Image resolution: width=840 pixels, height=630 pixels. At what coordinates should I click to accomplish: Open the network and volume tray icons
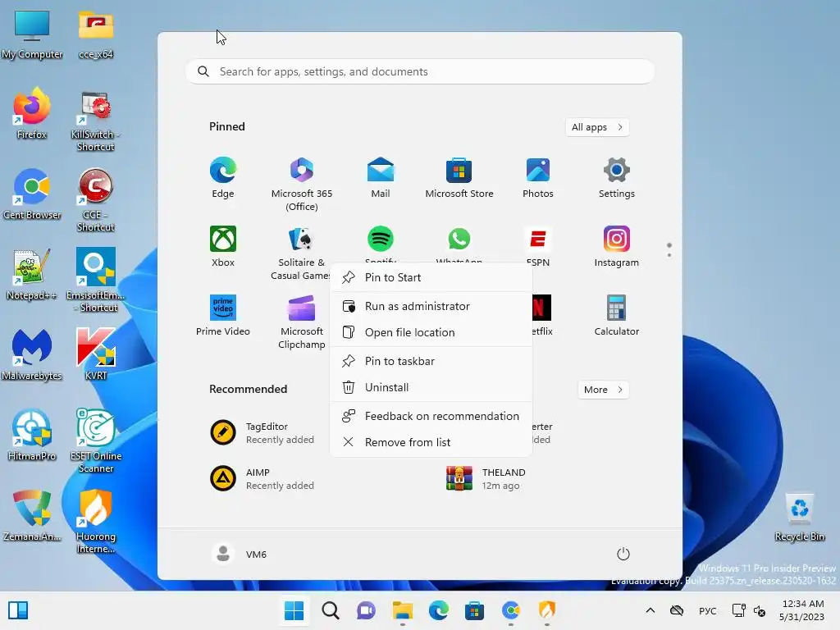click(x=749, y=610)
